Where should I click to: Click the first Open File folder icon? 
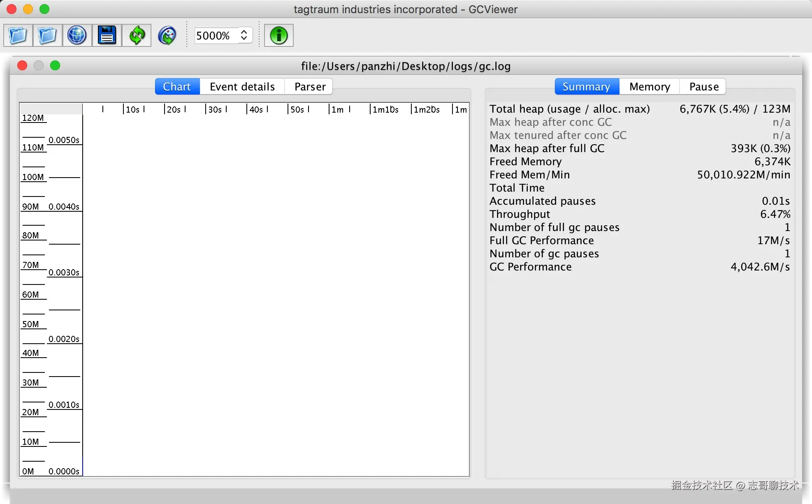[x=18, y=35]
